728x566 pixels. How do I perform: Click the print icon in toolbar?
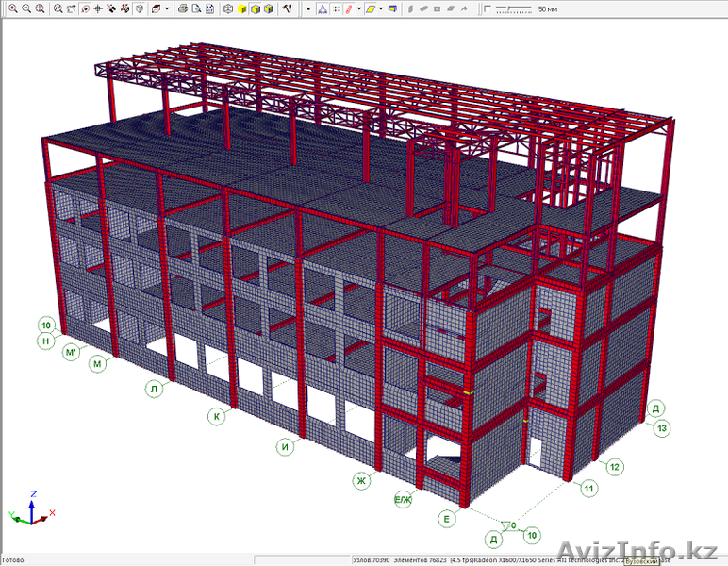click(x=181, y=8)
